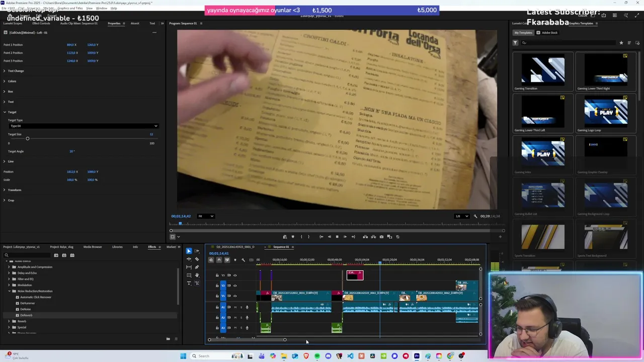Switch to Libraries tab
The height and width of the screenshot is (362, 644).
tap(117, 247)
